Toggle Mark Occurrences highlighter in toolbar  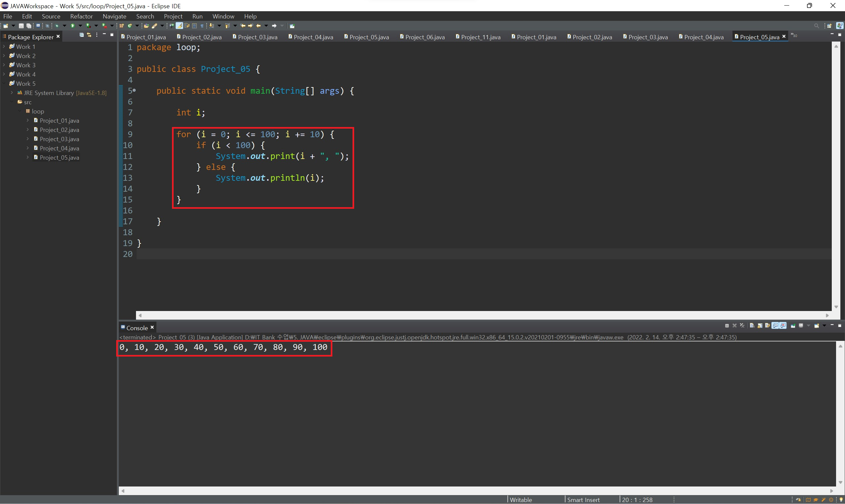coord(179,26)
